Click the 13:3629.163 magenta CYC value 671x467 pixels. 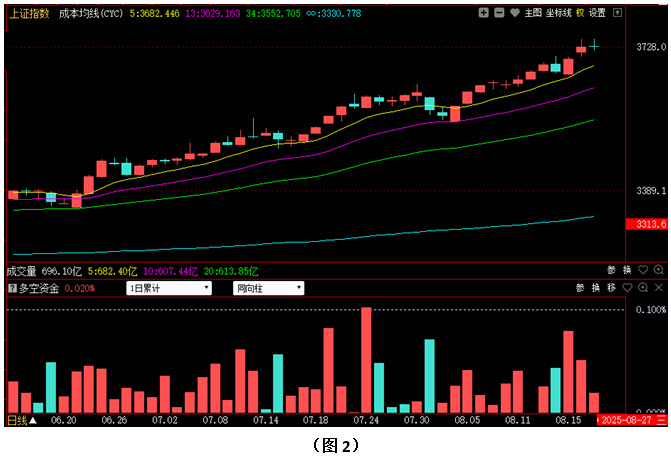(x=213, y=13)
